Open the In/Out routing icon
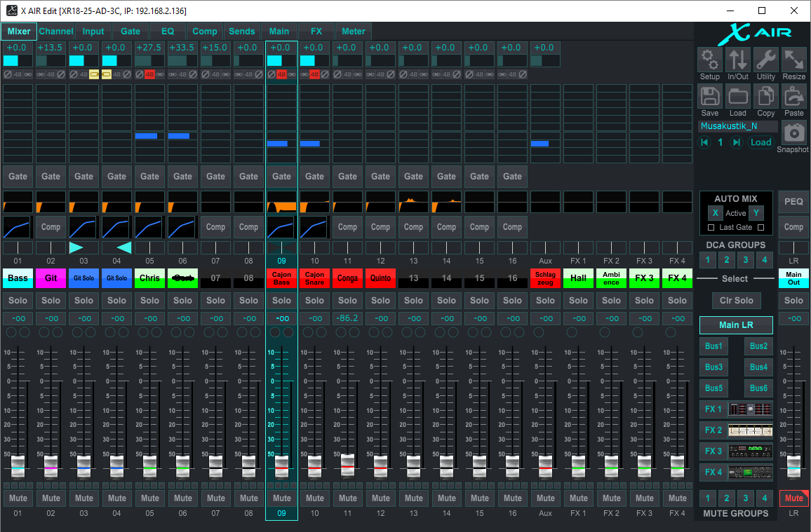 coord(737,60)
